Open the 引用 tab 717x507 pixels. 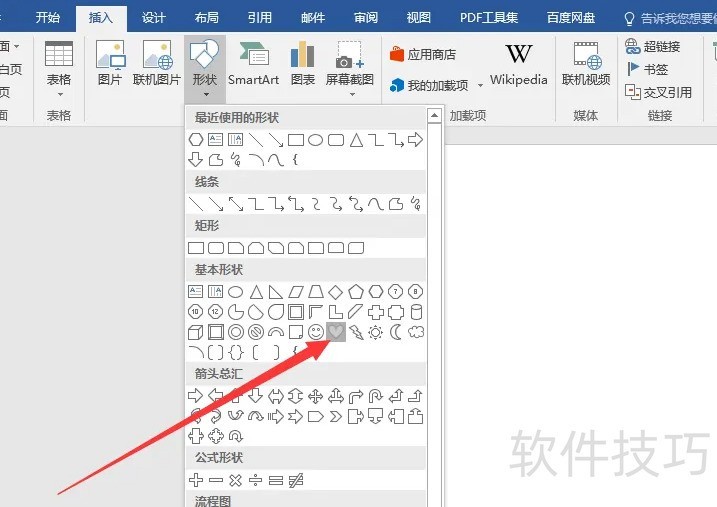click(x=260, y=17)
